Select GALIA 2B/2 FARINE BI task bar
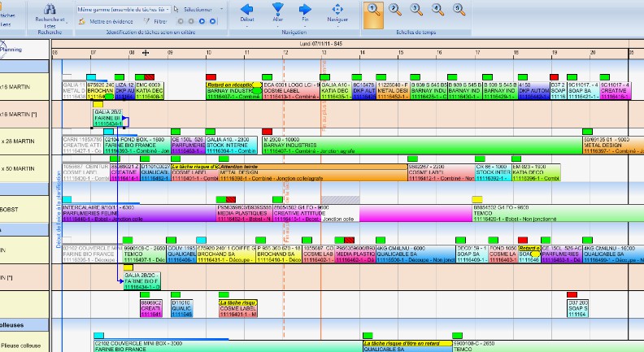Viewport: 644px width, 352px height. coord(109,118)
